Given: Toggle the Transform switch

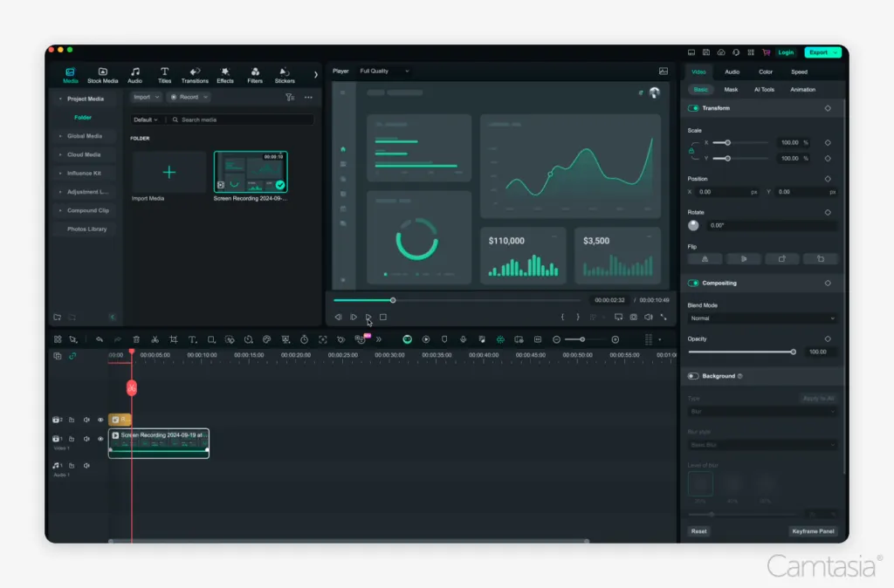Looking at the screenshot, I should tap(693, 108).
